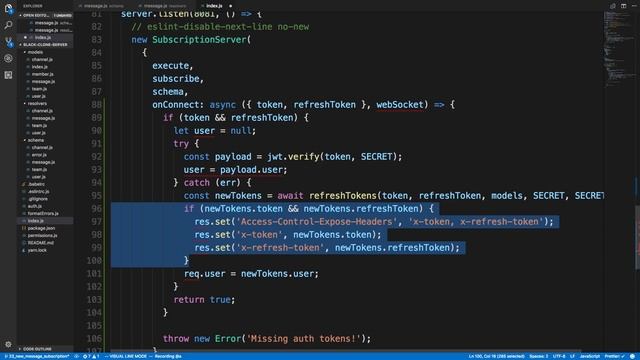Click the sync icon in status bar

[76, 356]
